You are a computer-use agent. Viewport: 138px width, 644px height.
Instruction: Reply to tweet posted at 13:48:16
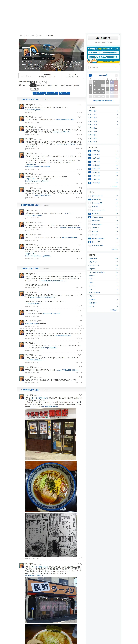(77, 218)
